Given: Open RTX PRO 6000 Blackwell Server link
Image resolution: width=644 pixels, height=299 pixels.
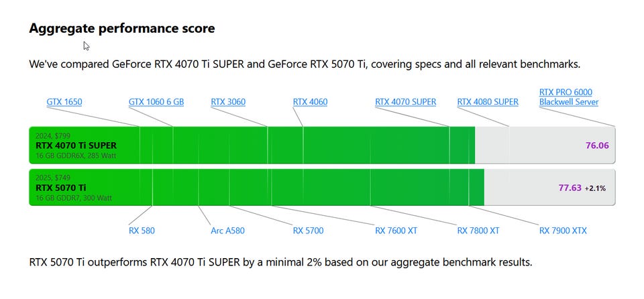Looking at the screenshot, I should 568,97.
